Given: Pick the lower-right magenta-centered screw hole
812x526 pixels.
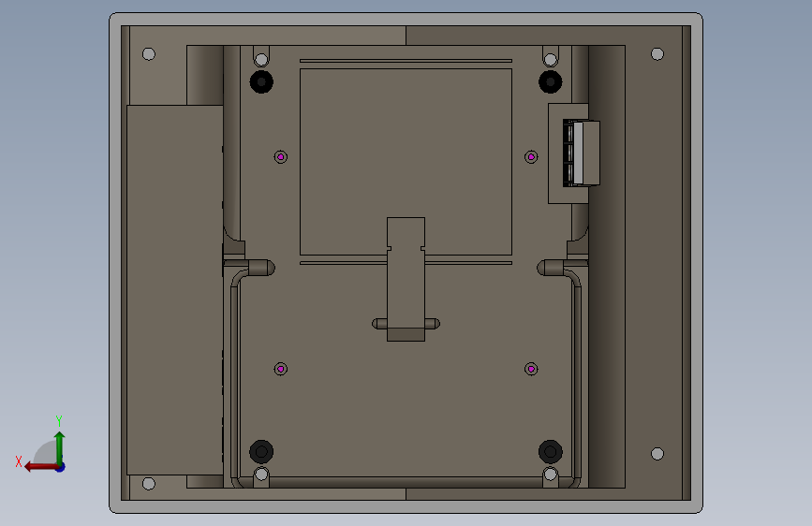Looking at the screenshot, I should tap(531, 369).
